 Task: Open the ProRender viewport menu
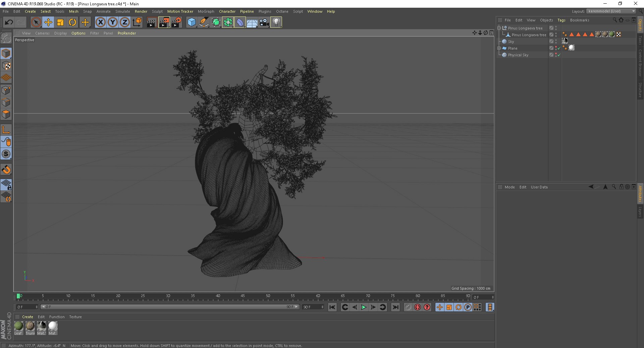coord(127,33)
